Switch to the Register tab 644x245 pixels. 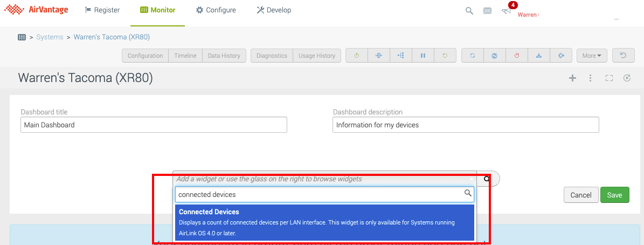102,10
